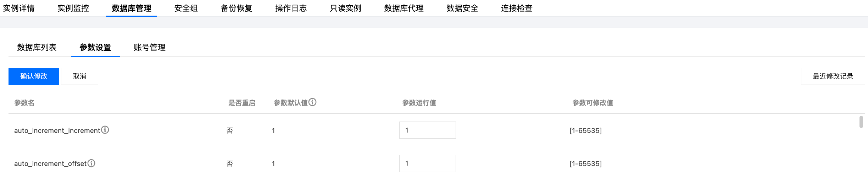Switch to 实例监控 tab
This screenshot has width=868, height=177.
pos(73,8)
